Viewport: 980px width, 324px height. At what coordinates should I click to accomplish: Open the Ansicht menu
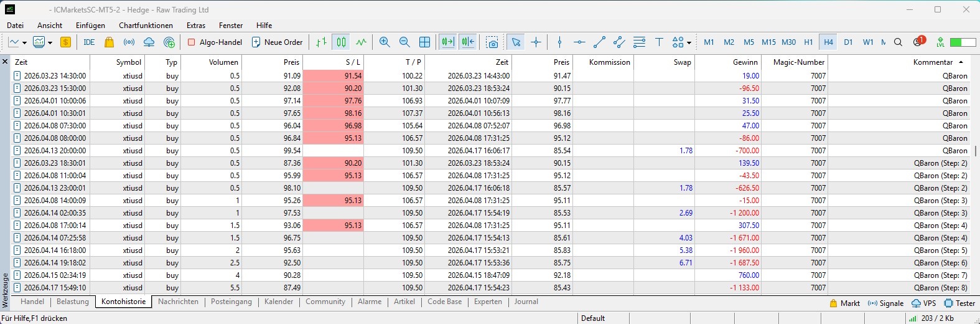(x=50, y=26)
